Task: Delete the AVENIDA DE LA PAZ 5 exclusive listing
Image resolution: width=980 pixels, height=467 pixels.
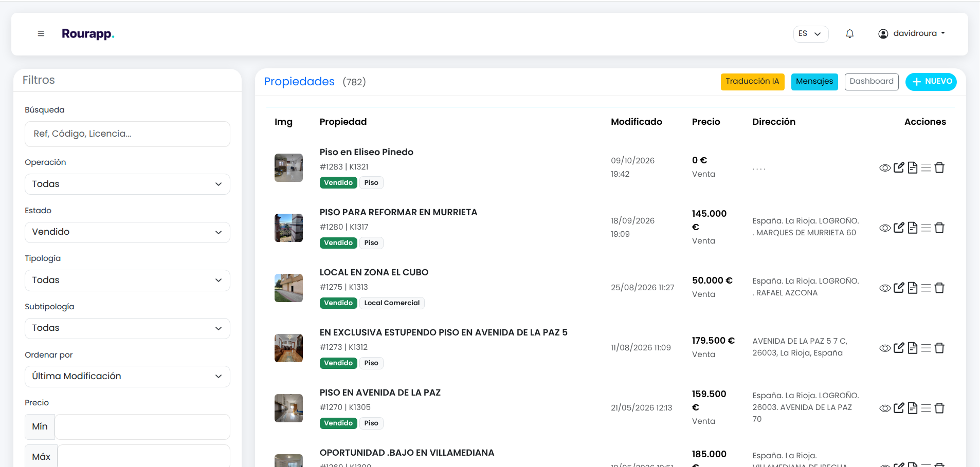Action: (939, 348)
